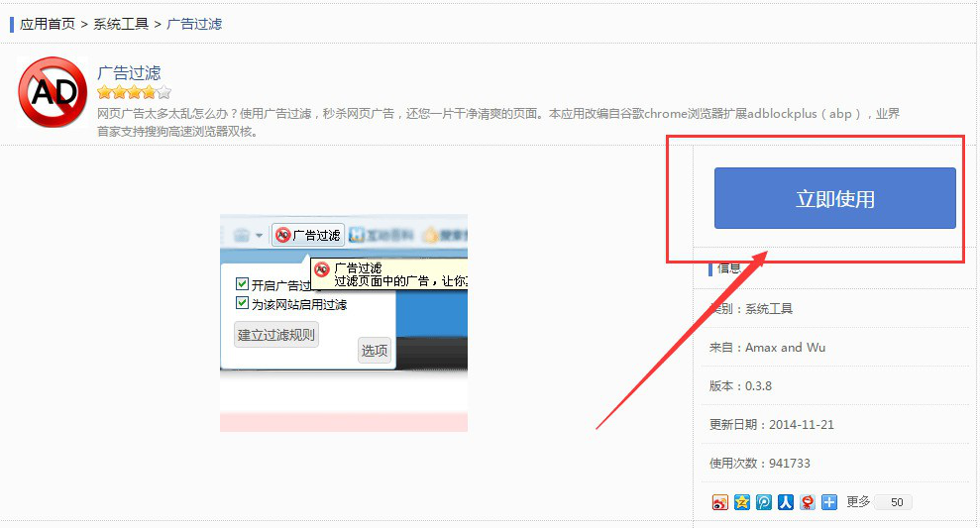980x528 pixels.
Task: Click the 选项 button in popup
Action: 375,351
